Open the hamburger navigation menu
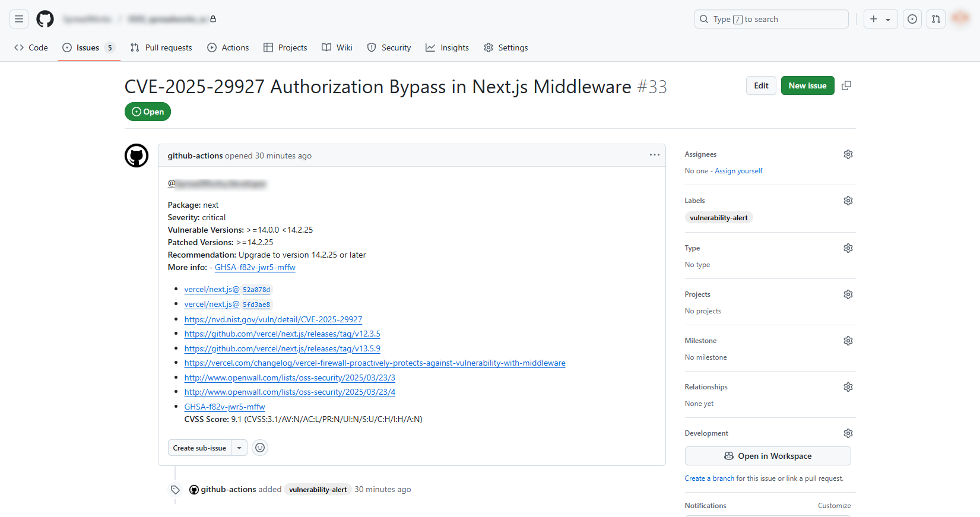Viewport: 980px width, 517px height. tap(19, 19)
